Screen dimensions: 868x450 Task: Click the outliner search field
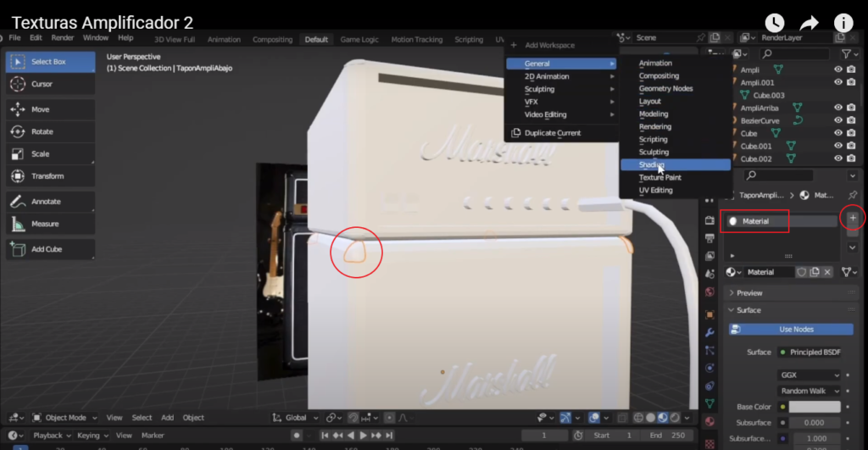(794, 53)
